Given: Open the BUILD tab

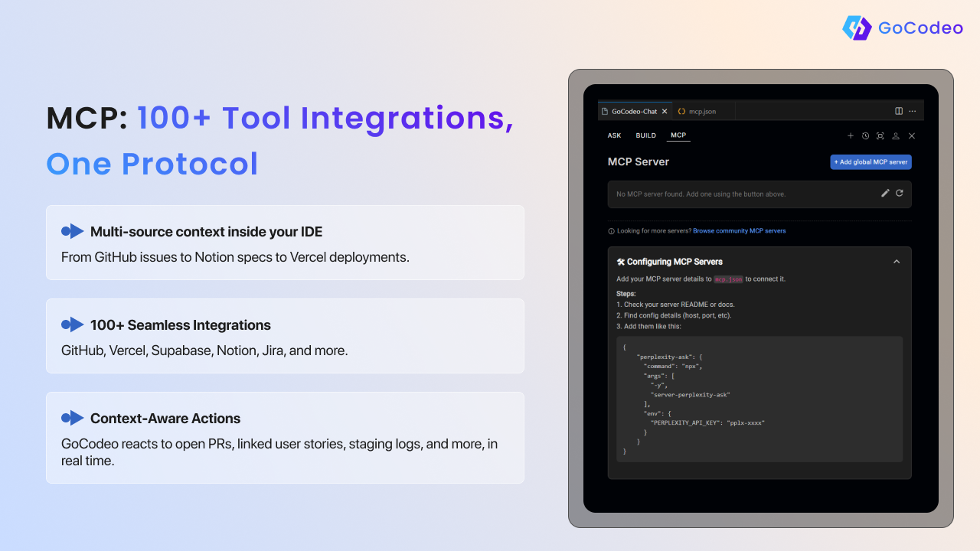Looking at the screenshot, I should pos(646,135).
